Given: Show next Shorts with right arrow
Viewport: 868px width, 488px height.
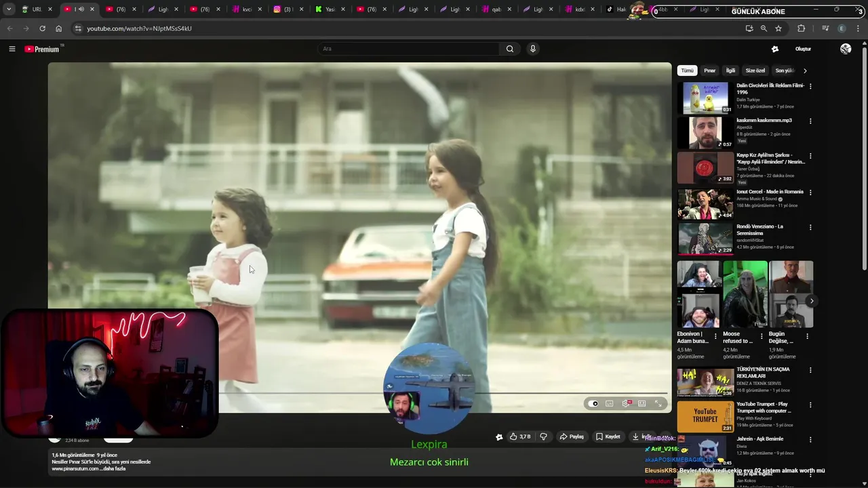Looking at the screenshot, I should point(812,301).
